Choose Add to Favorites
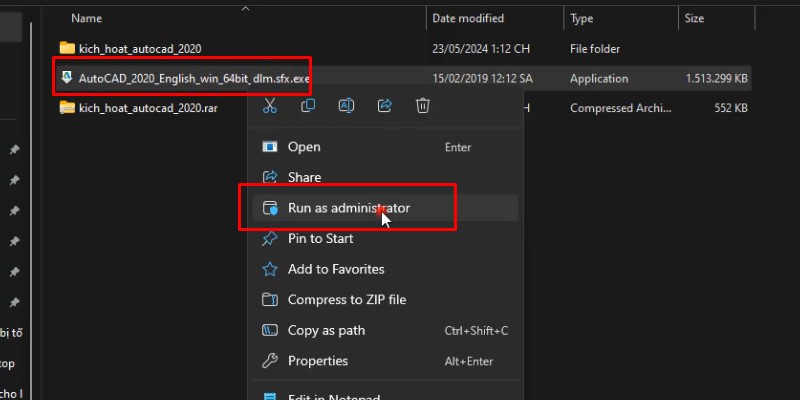Image resolution: width=800 pixels, height=400 pixels. pos(335,269)
